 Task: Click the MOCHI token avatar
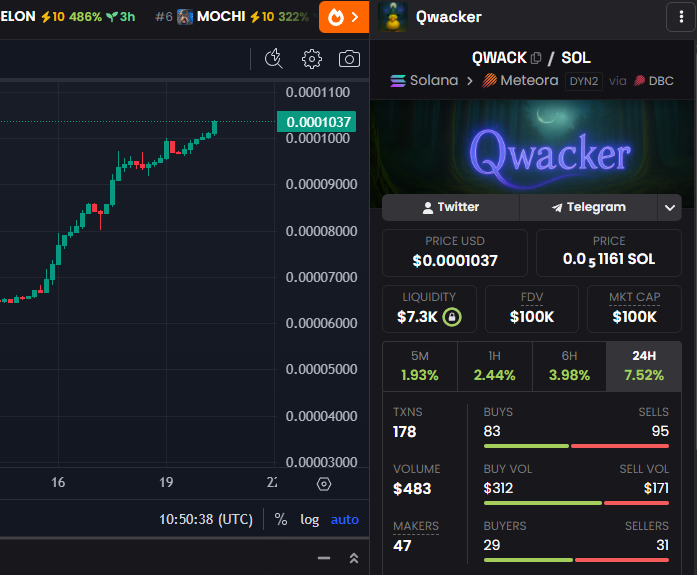tap(185, 17)
